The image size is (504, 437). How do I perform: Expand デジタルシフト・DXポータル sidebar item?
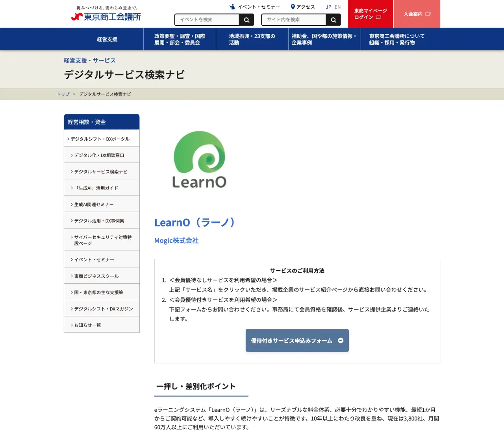100,139
